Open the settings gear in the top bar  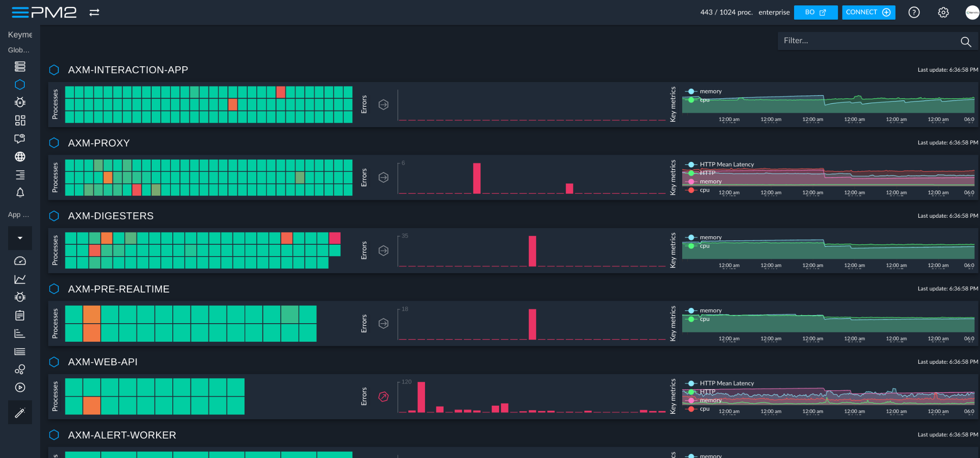coord(943,12)
